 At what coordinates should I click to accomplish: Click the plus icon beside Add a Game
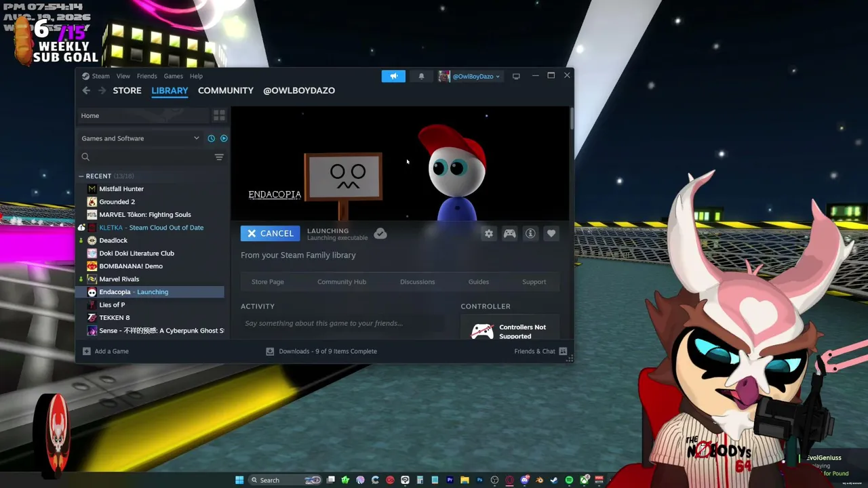(86, 351)
